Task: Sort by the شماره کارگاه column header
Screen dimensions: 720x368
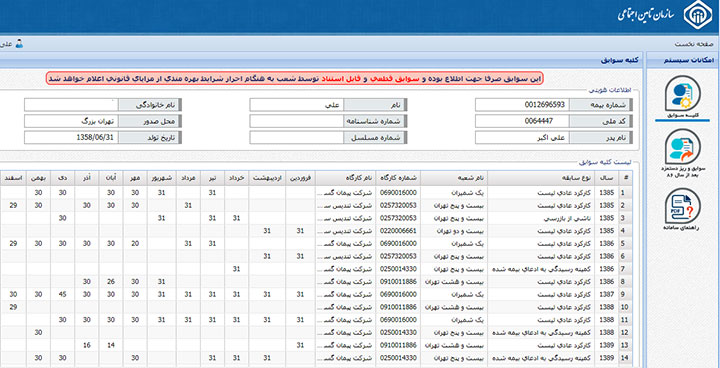Action: [398, 178]
